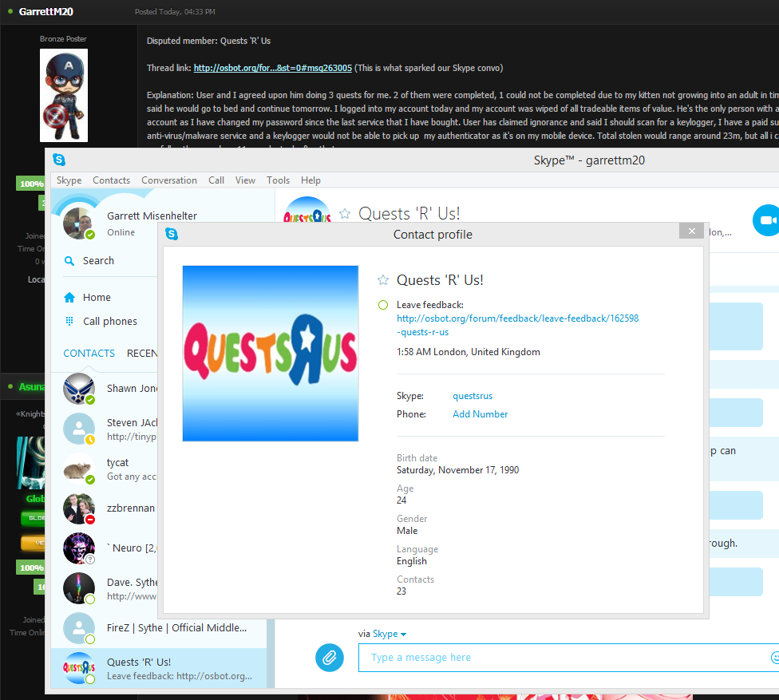Viewport: 779px width, 700px height.
Task: Change Online status under Garrett Misenhelter
Action: tap(121, 232)
